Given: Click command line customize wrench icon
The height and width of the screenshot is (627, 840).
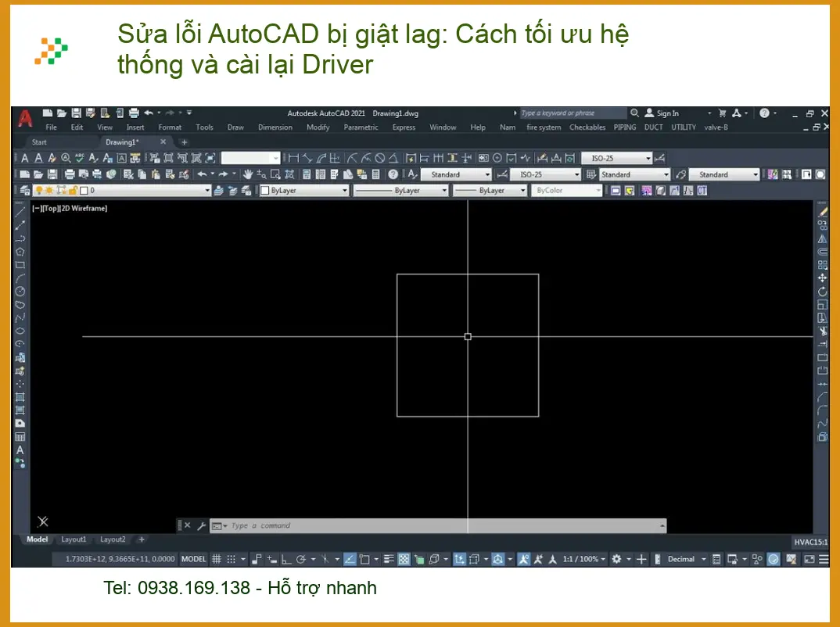Looking at the screenshot, I should coord(202,526).
